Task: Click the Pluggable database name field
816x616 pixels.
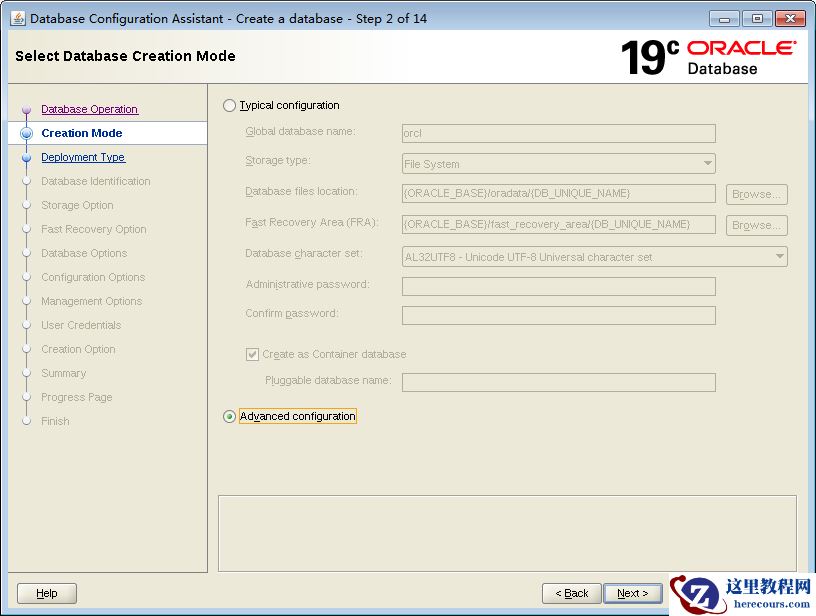Action: pos(558,382)
